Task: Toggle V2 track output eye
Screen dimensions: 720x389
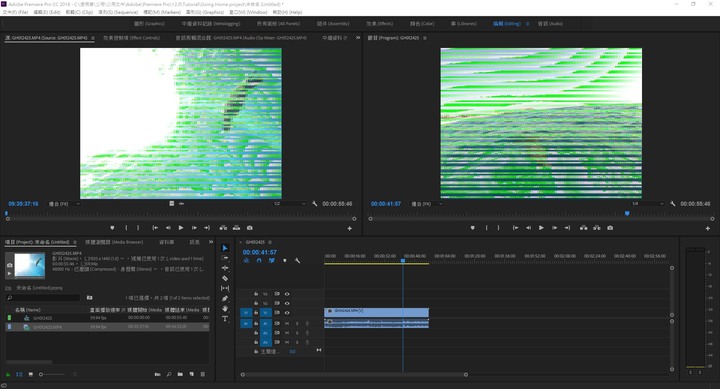Action: (287, 303)
